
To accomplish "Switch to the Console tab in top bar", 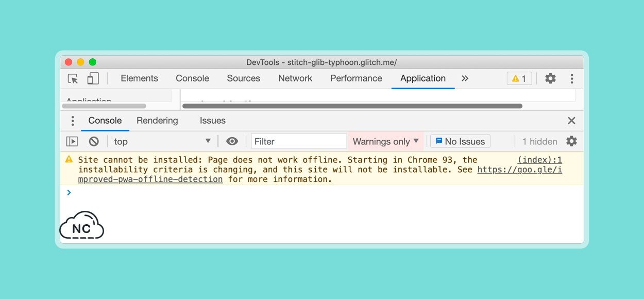I will (x=192, y=78).
